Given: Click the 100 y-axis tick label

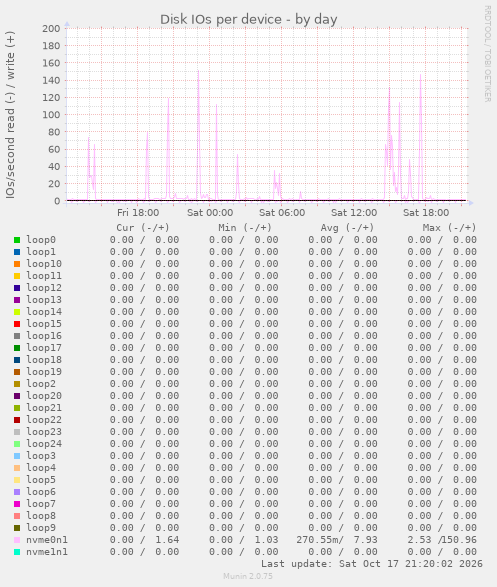Looking at the screenshot, I should point(51,115).
